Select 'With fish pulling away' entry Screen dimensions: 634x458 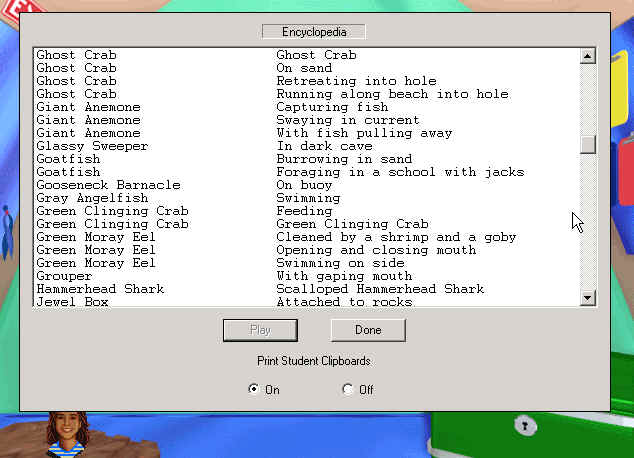306,133
